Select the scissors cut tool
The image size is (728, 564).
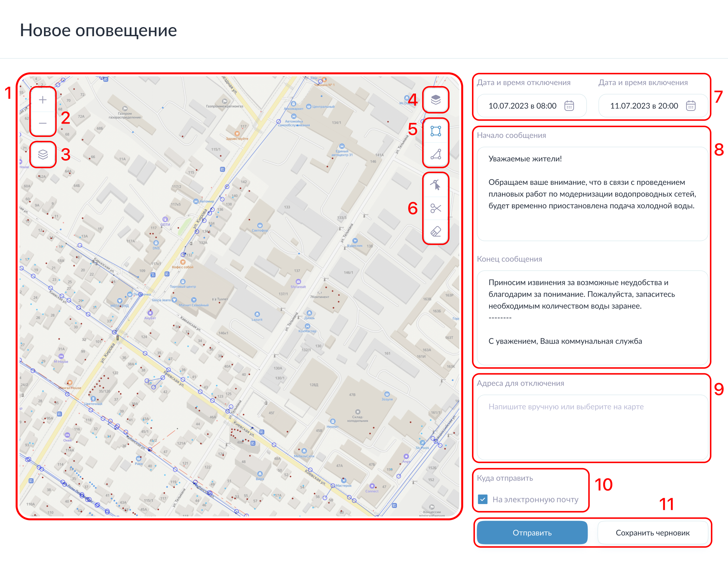coord(436,208)
